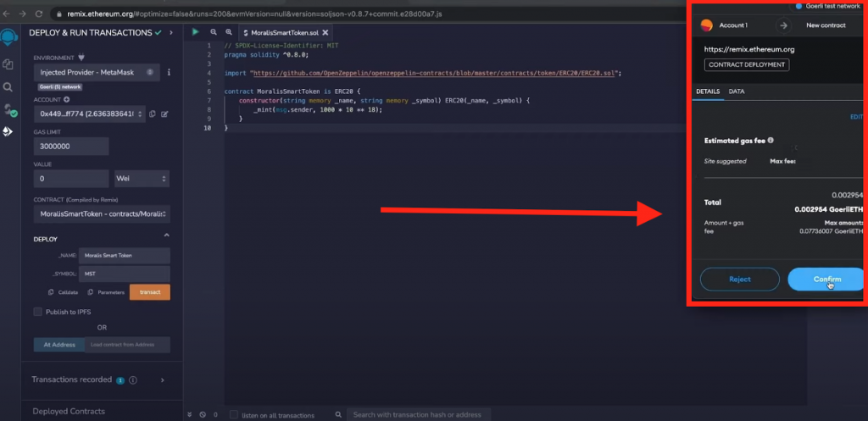Screen dimensions: 868x421
Task: Click the EDIT gas fee link in MetaMask
Action: pos(856,117)
